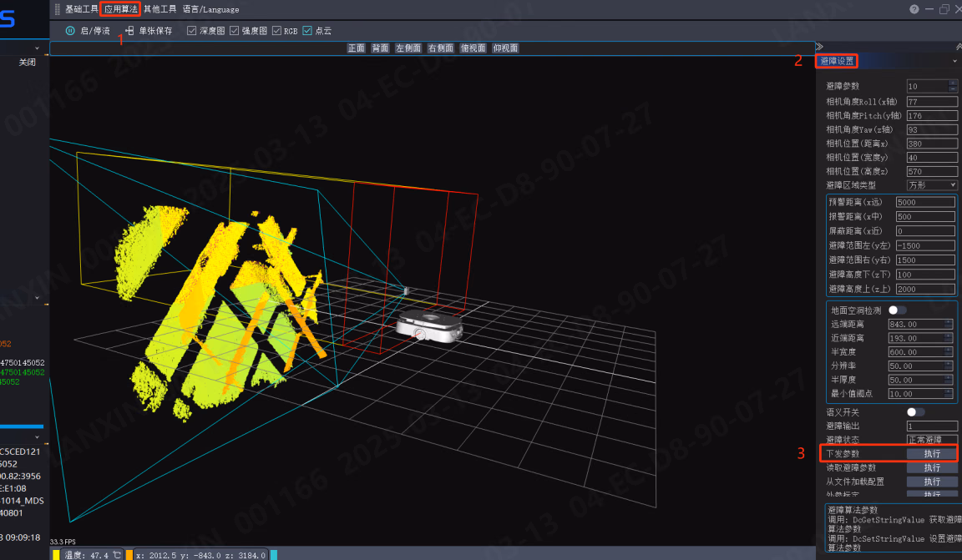Click the orange swatch in status bar
This screenshot has height=560, width=962.
(x=129, y=554)
